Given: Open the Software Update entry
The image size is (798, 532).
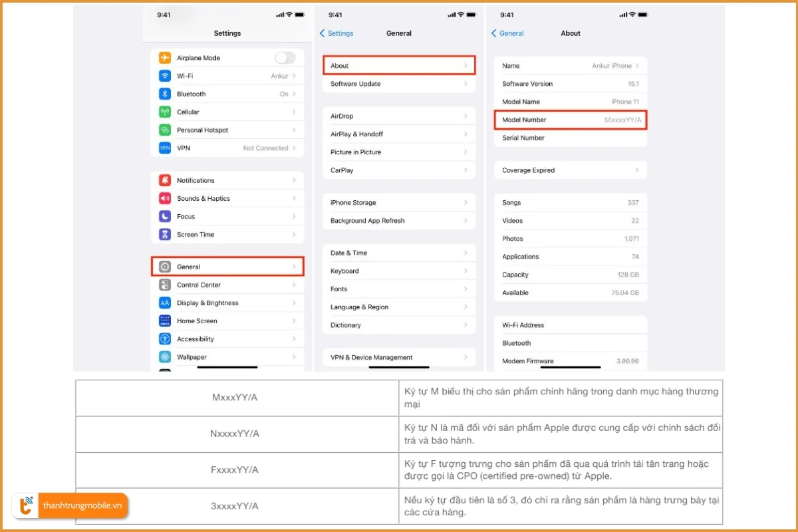Looking at the screenshot, I should [x=399, y=84].
